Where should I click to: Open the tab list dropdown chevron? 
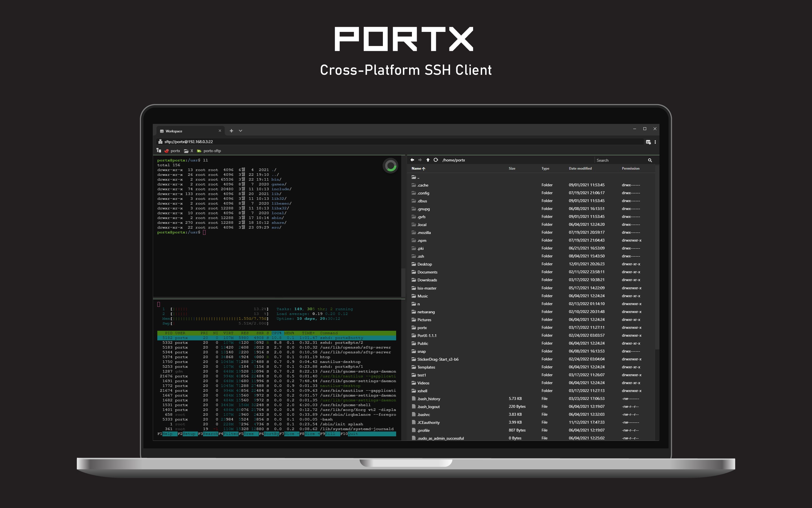point(240,131)
